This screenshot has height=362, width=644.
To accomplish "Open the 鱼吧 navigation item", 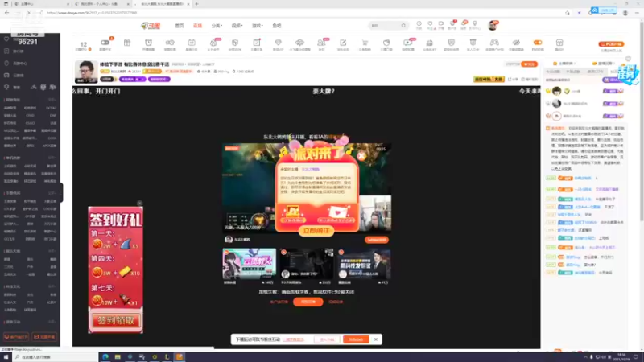I will [x=277, y=26].
